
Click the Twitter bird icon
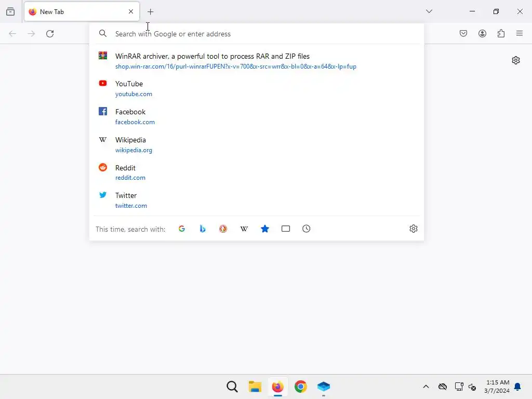click(x=103, y=195)
